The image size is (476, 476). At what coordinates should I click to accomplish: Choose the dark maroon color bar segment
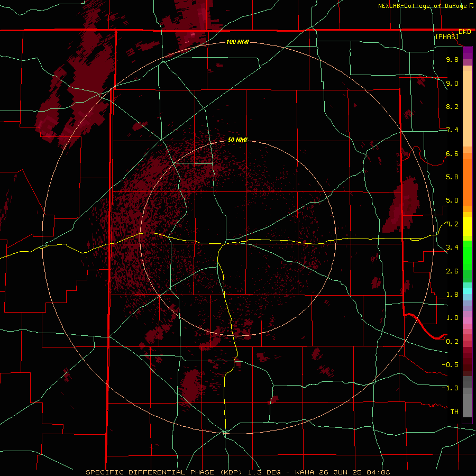point(467,362)
